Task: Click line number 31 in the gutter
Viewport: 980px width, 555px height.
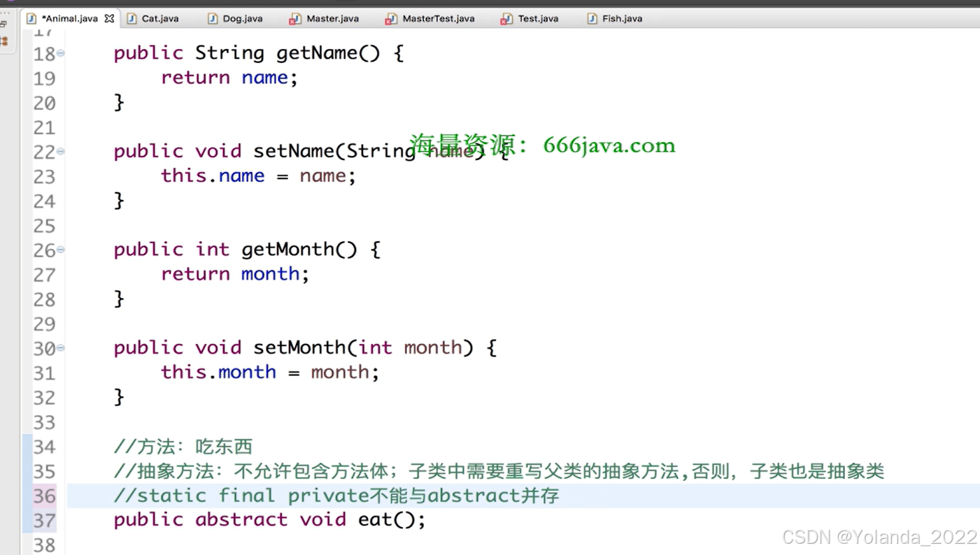Action: click(44, 373)
